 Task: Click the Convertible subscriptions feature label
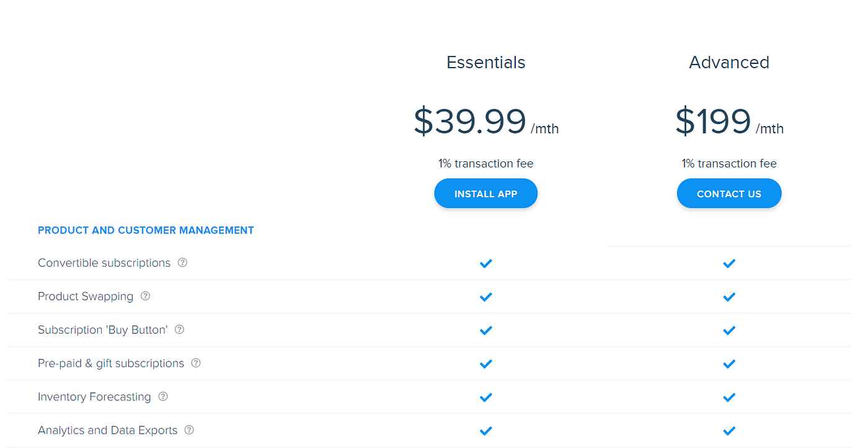coord(104,263)
